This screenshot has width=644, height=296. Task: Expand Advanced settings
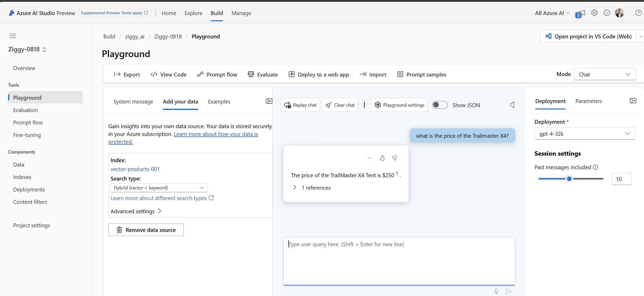tap(136, 211)
